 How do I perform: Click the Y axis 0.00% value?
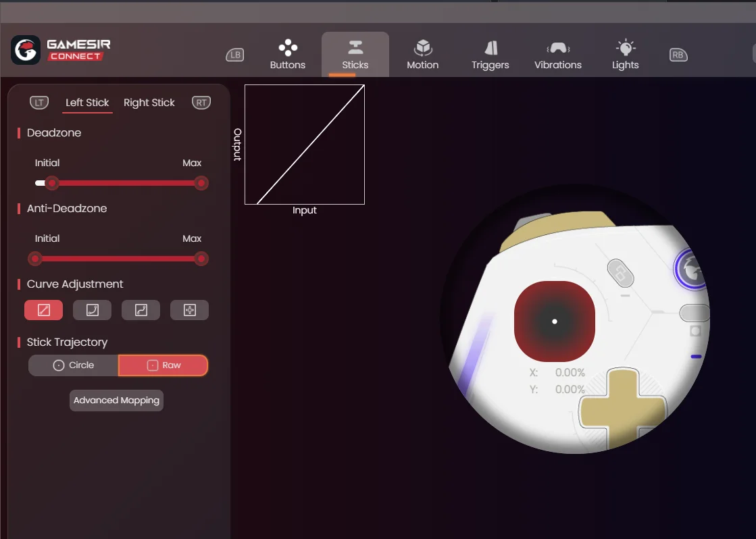(x=570, y=389)
